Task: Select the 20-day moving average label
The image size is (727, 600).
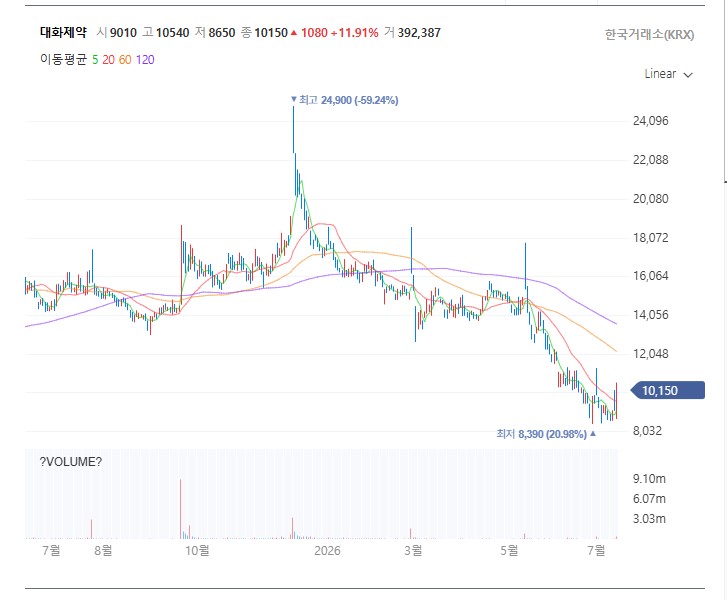Action: [x=108, y=60]
